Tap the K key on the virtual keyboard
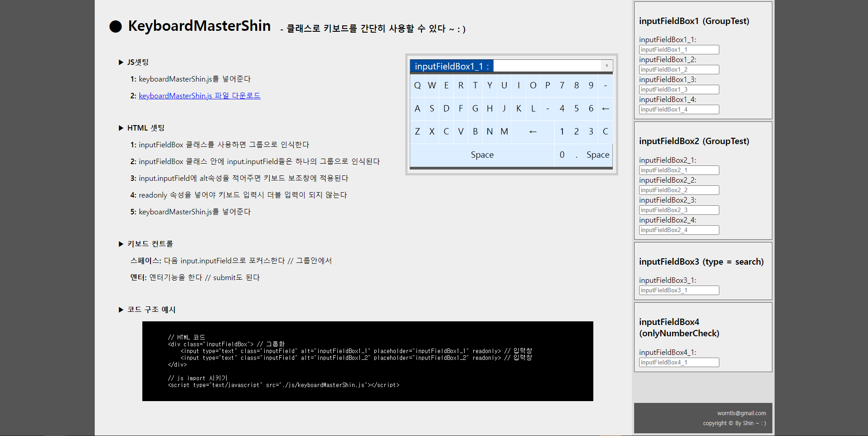The image size is (868, 436). (x=519, y=108)
